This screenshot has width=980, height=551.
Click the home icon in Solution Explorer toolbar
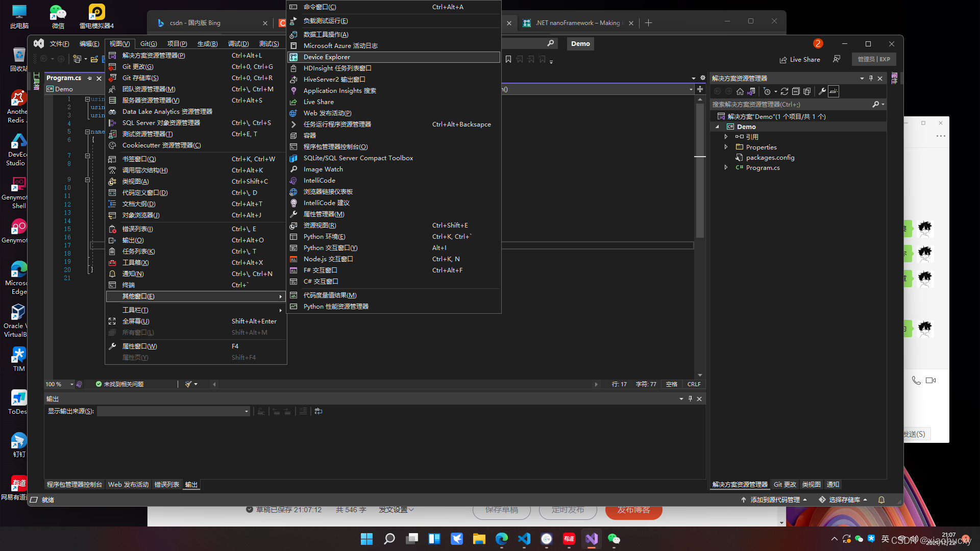(740, 91)
